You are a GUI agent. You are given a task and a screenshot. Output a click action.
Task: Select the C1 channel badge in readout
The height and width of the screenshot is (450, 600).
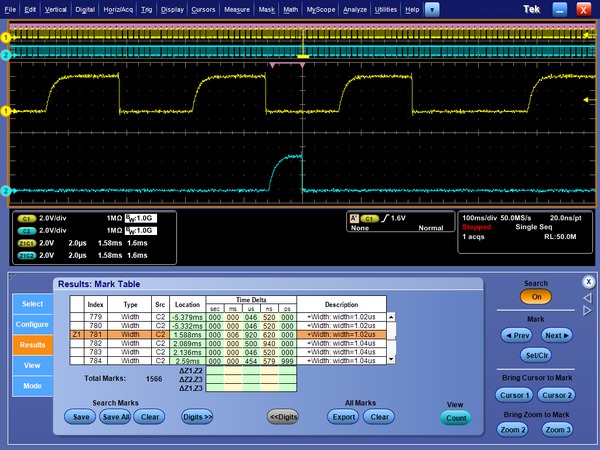pos(27,216)
